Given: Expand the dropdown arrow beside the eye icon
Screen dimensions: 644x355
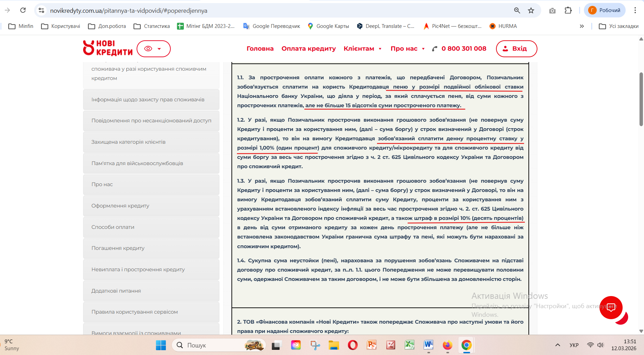Looking at the screenshot, I should point(159,49).
